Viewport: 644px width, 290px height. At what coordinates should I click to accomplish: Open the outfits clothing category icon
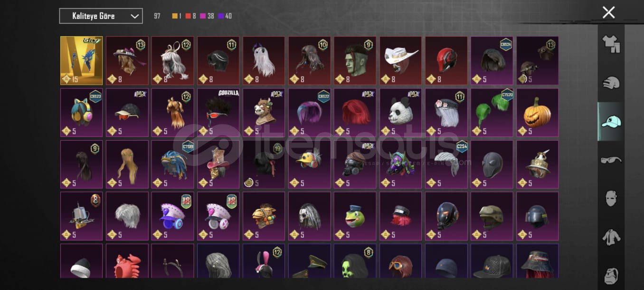tap(611, 43)
